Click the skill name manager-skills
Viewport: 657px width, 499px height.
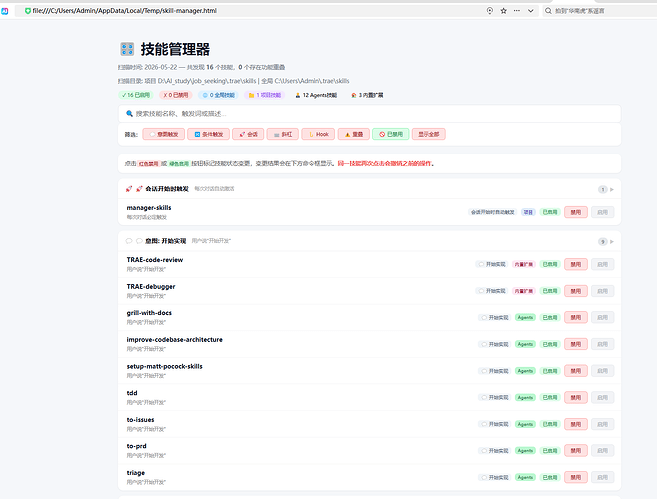click(149, 207)
